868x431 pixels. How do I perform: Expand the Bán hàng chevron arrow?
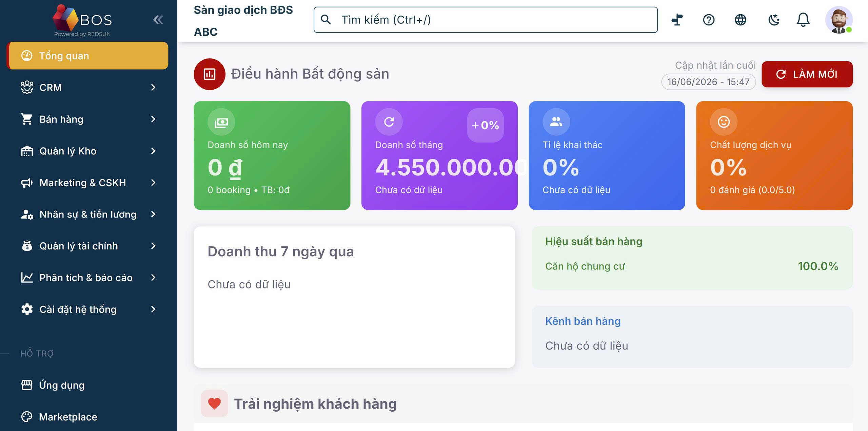pyautogui.click(x=153, y=119)
